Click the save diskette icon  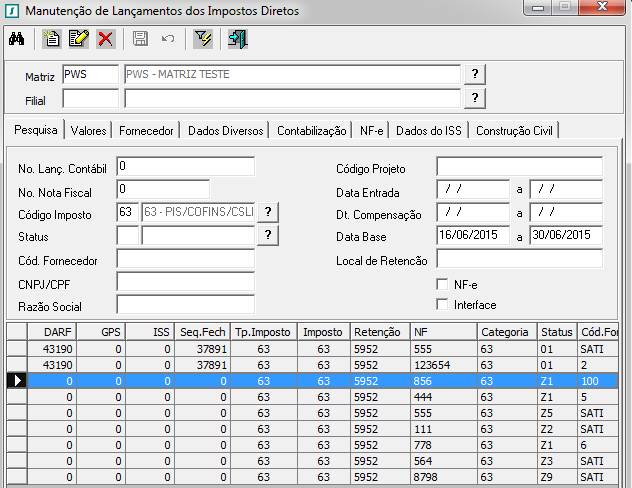click(141, 39)
